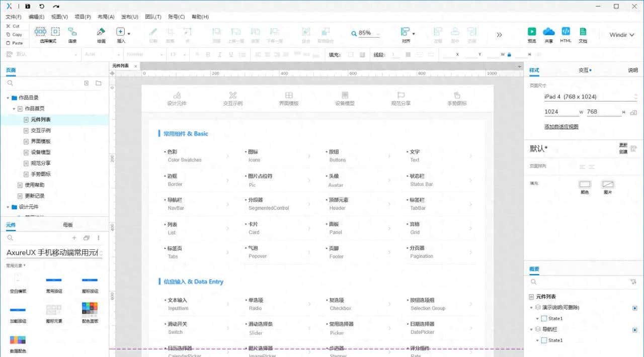Select the Draw (绘画) pen tool
Image resolution: width=644 pixels, height=357 pixels.
tap(101, 32)
